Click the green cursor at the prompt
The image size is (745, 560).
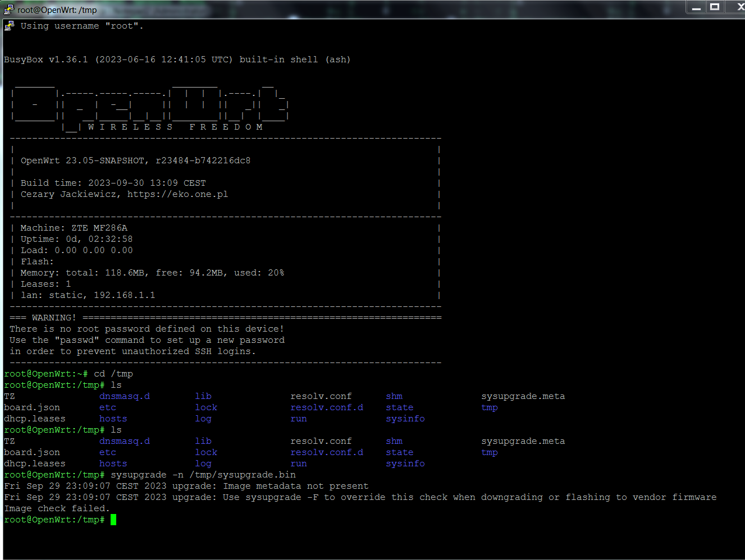(113, 520)
